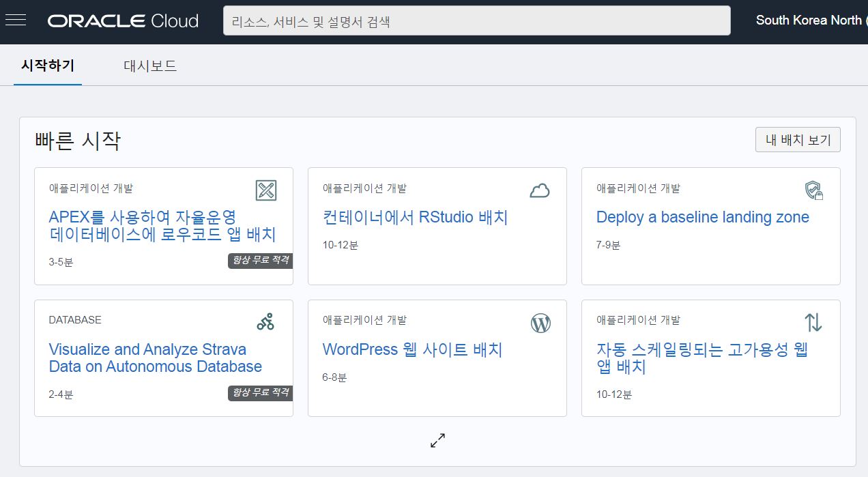Click 항상 무료 적격 badge on Strava card
This screenshot has width=868, height=477.
(260, 393)
